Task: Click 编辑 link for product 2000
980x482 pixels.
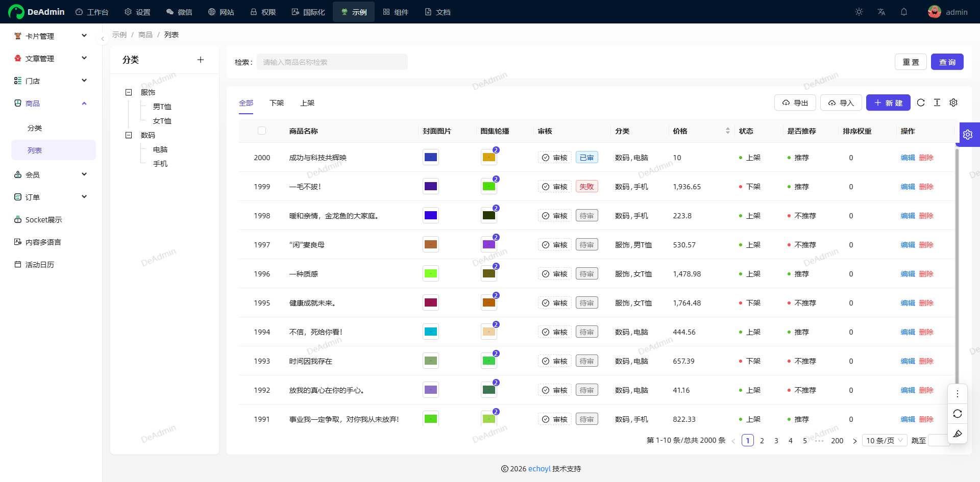Action: click(x=908, y=158)
